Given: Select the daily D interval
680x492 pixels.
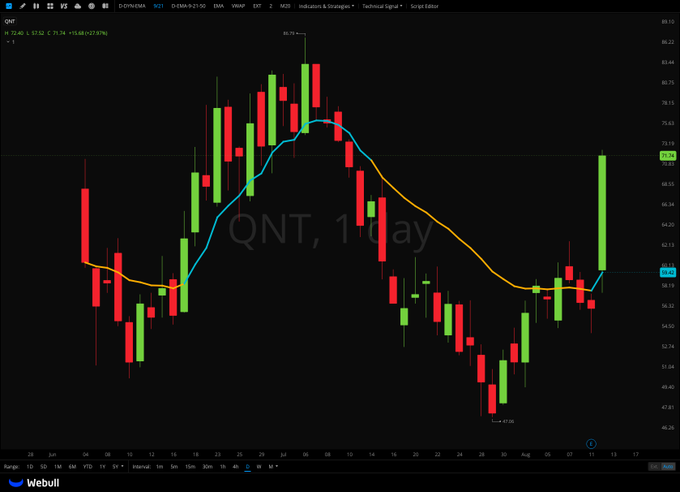Looking at the screenshot, I should click(248, 466).
